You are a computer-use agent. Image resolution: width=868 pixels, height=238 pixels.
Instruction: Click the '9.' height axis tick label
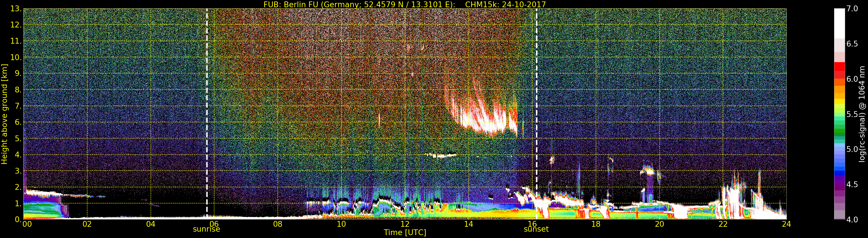[19, 74]
